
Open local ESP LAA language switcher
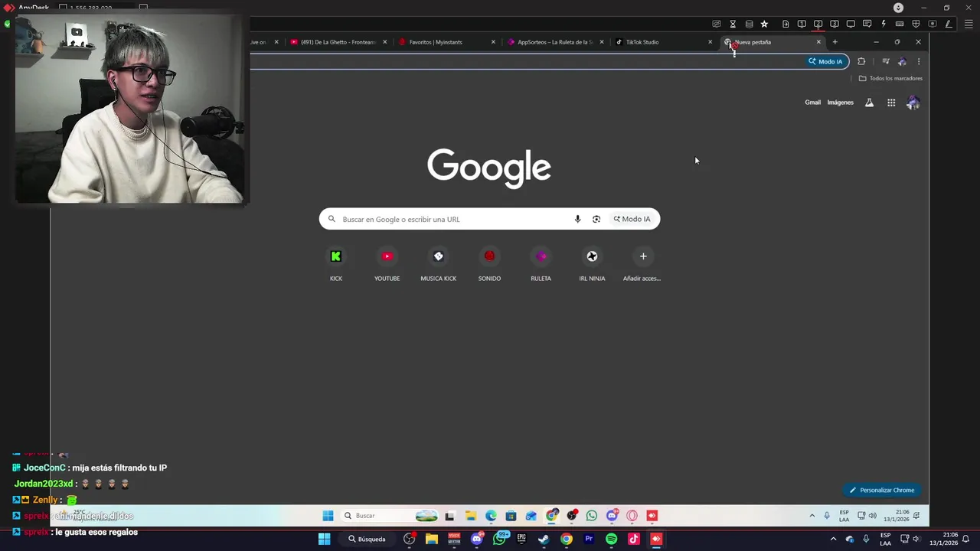point(885,540)
